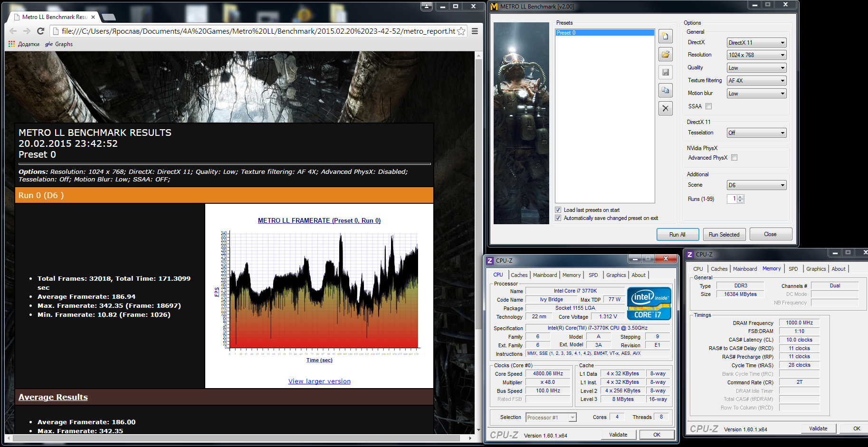Bookmark this page with the star icon

(x=461, y=31)
